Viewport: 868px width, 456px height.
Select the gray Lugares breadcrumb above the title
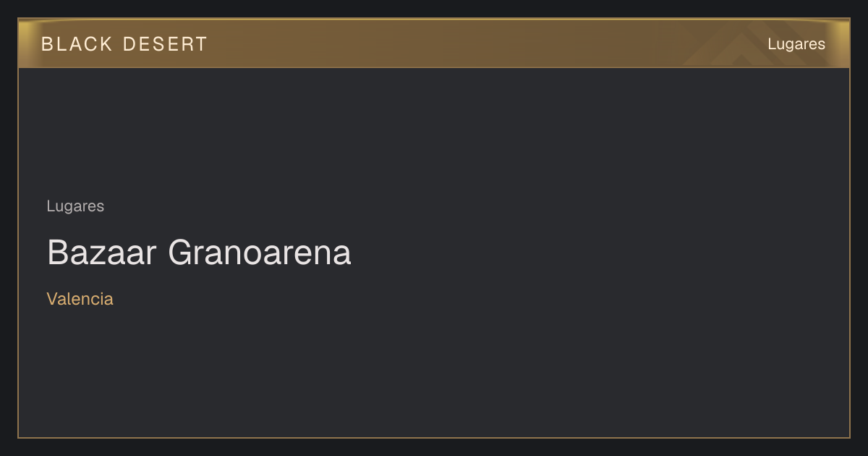click(75, 206)
